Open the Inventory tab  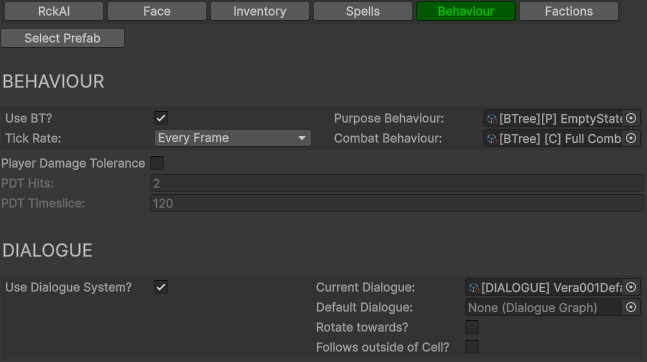tap(260, 11)
